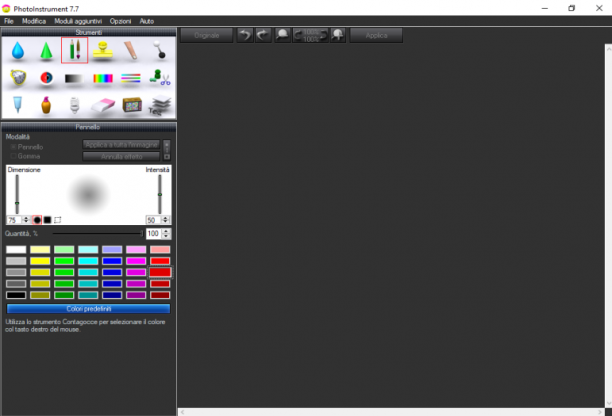Viewport: 612px width, 416px height.
Task: Adjust the Quantità percent slider
Action: 98,233
